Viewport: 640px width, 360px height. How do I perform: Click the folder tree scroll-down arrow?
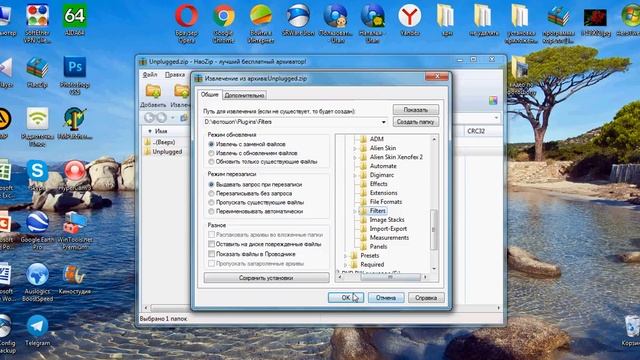point(433,269)
